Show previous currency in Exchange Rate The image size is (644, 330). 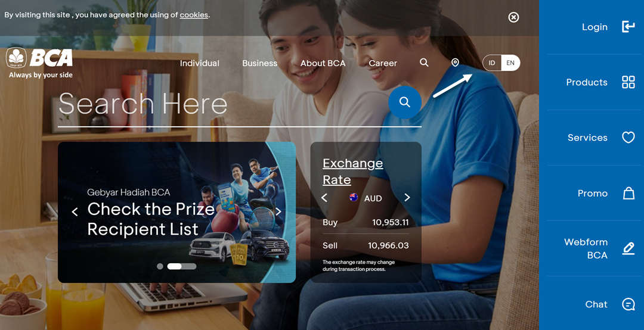coord(324,198)
